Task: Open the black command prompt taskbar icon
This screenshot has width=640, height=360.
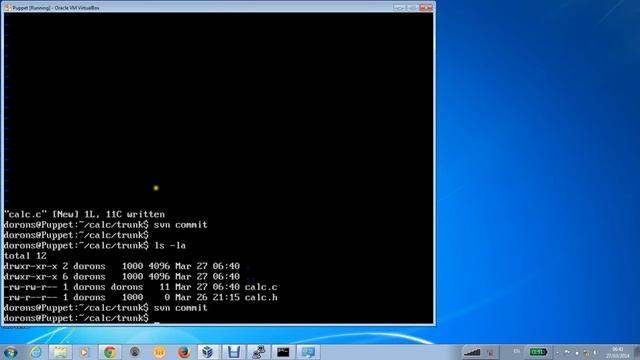Action: point(283,352)
